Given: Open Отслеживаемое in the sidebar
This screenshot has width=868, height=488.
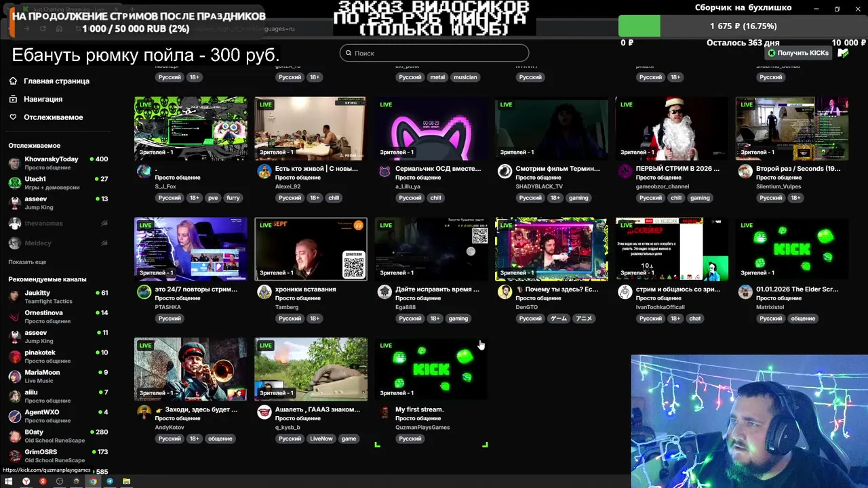Looking at the screenshot, I should [x=53, y=117].
